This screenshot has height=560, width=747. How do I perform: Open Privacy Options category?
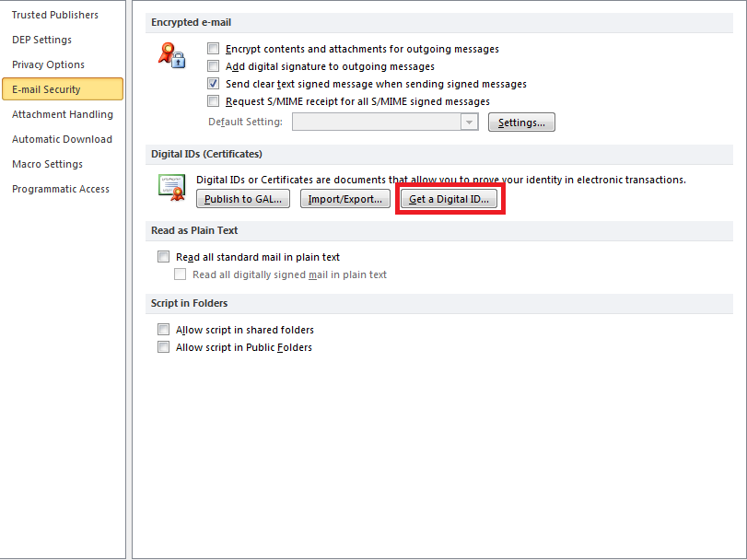point(49,64)
